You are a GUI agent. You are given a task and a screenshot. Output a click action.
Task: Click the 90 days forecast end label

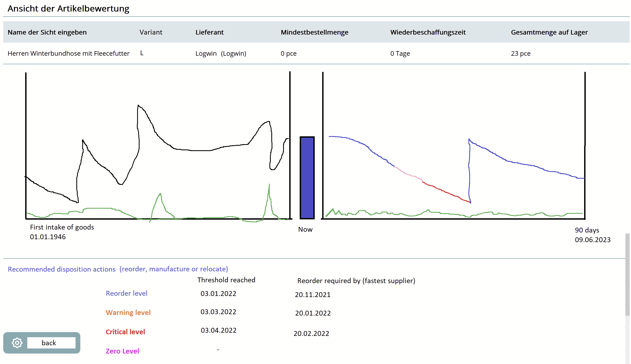pyautogui.click(x=587, y=230)
